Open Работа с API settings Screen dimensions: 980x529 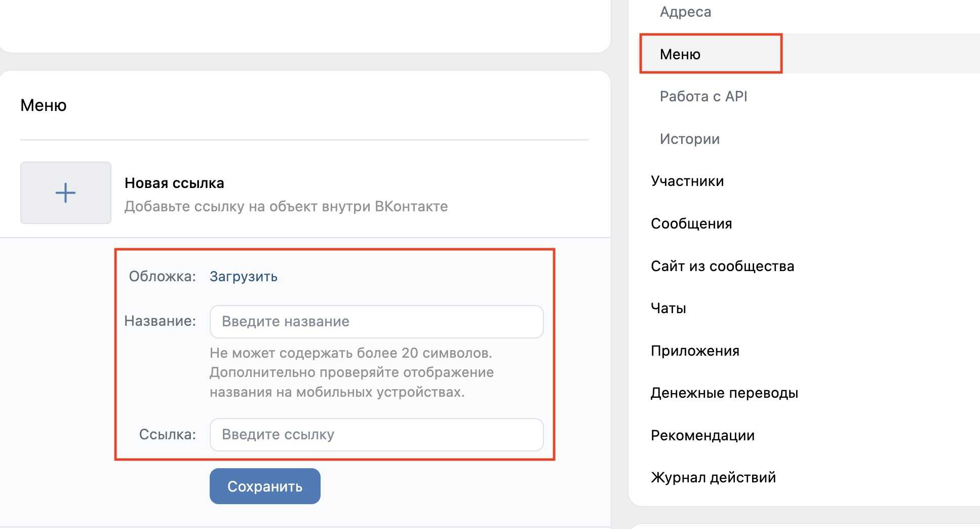[x=703, y=96]
